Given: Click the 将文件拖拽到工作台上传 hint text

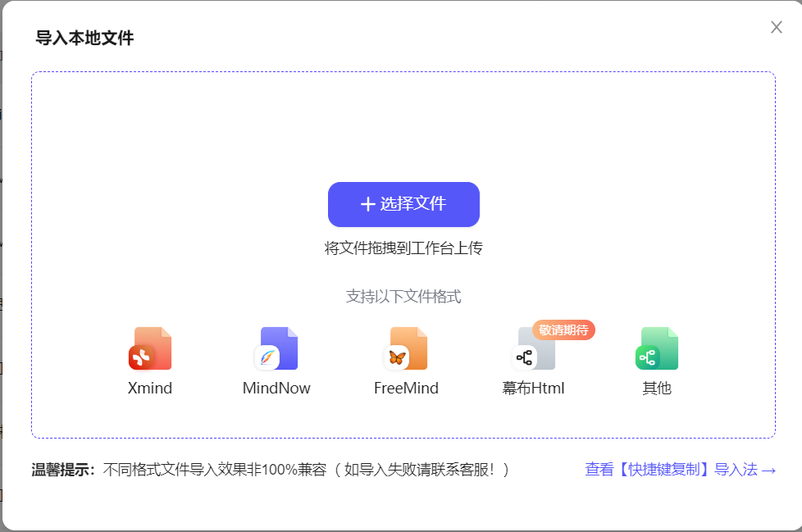Looking at the screenshot, I should coord(403,248).
